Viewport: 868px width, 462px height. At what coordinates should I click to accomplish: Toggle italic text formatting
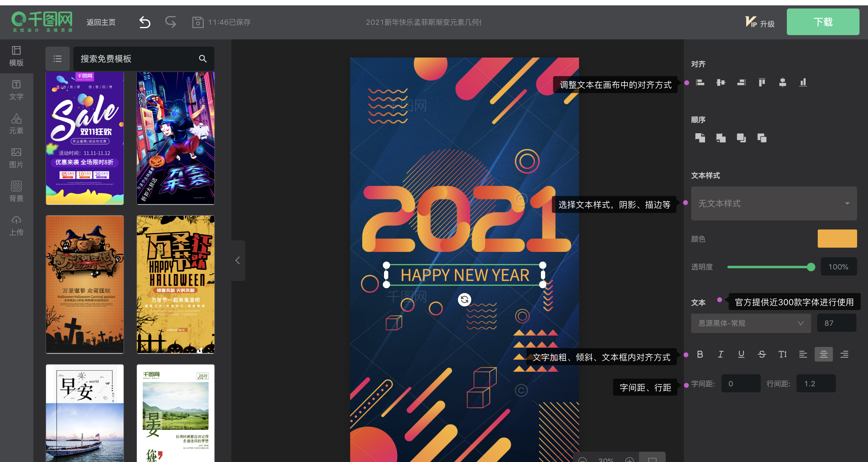coord(721,354)
